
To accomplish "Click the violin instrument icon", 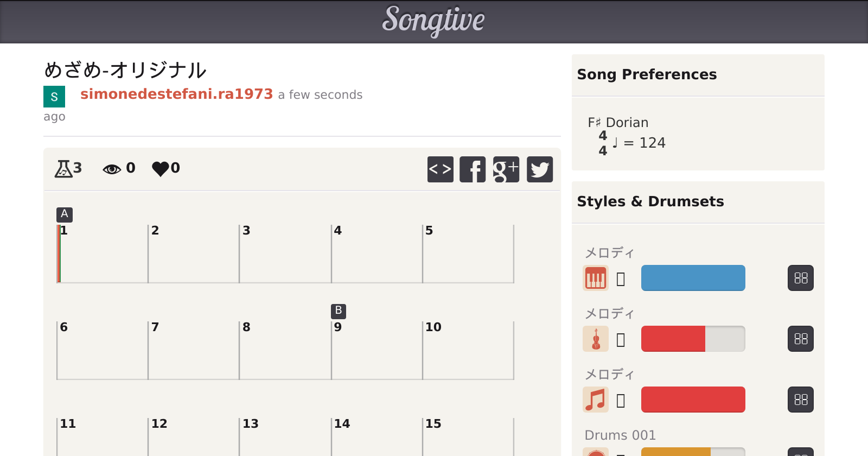I will 595,339.
